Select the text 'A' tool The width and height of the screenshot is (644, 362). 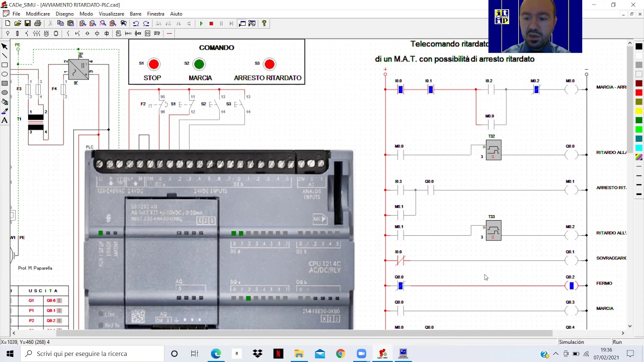pyautogui.click(x=5, y=120)
